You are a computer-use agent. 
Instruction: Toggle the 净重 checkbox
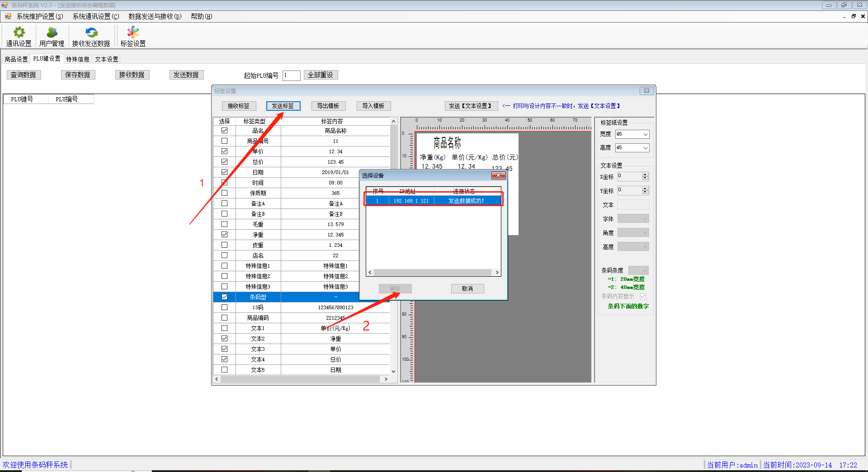coord(224,235)
